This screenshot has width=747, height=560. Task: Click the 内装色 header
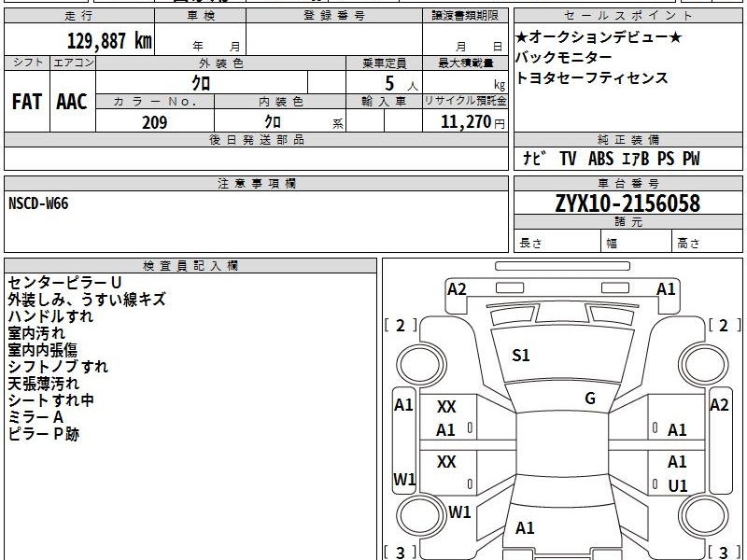(x=280, y=102)
